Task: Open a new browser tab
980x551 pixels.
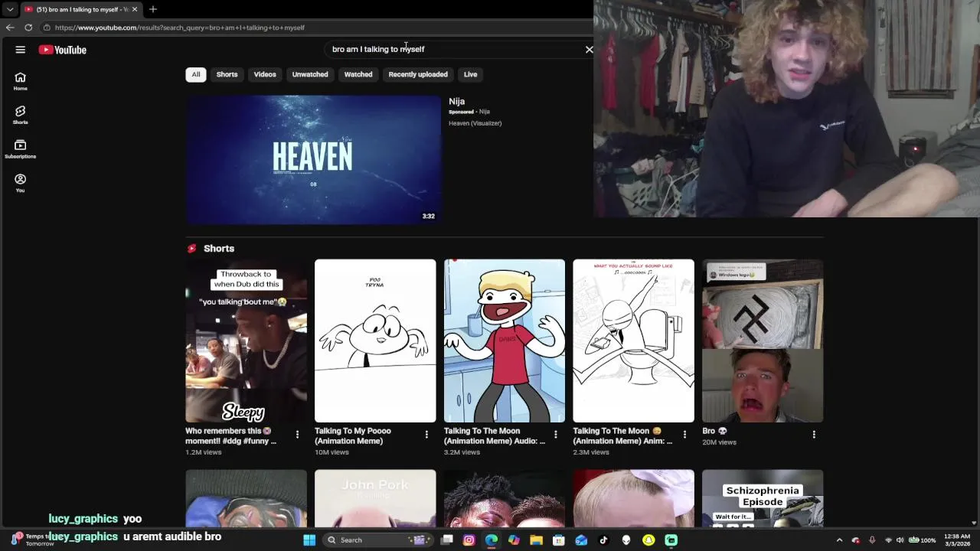Action: pos(153,9)
